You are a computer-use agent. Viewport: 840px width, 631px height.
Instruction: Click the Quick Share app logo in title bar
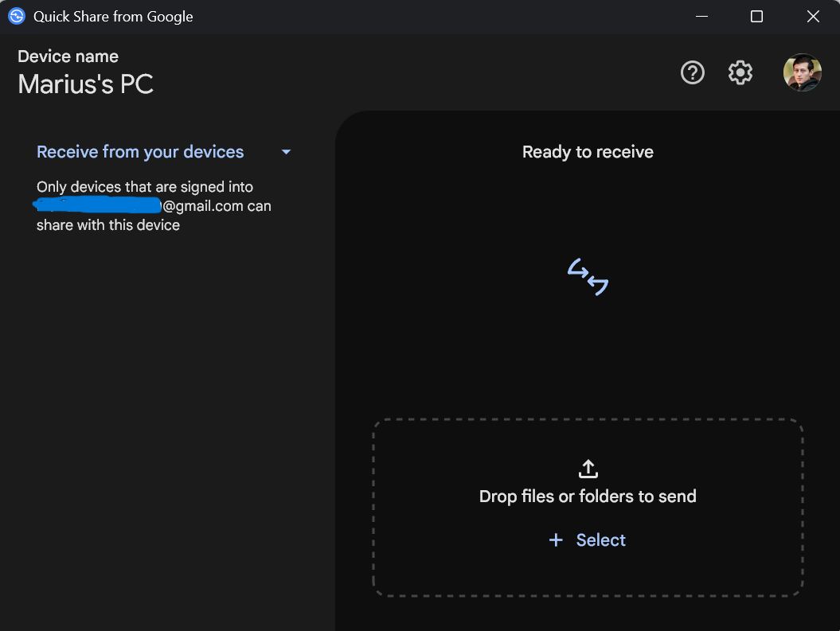[17, 17]
